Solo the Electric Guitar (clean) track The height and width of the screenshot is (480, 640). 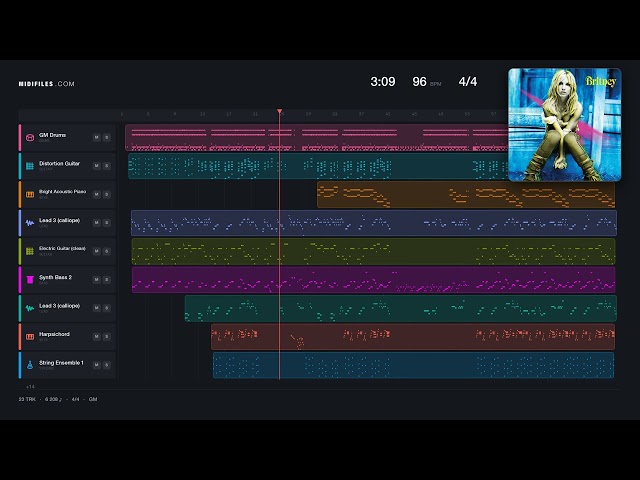pyautogui.click(x=107, y=251)
